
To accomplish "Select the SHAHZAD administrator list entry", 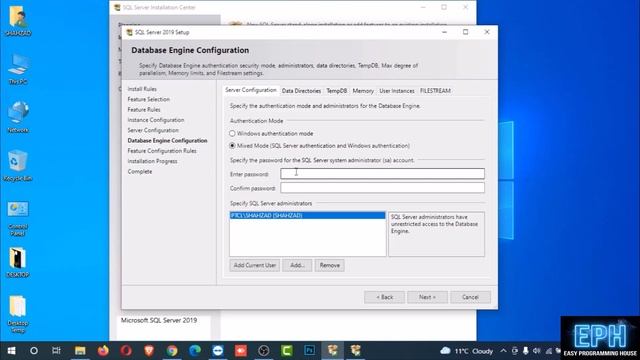I will pos(307,215).
